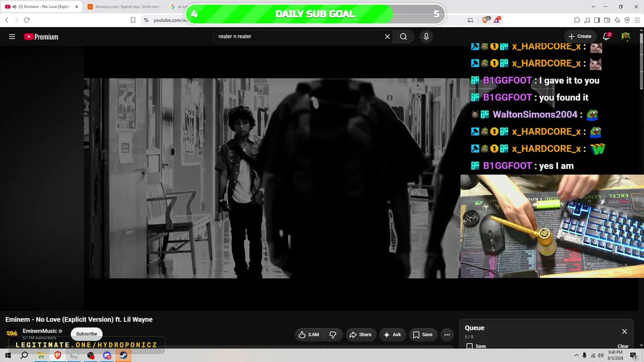Reload the current page
Image resolution: width=644 pixels, height=362 pixels.
(27, 20)
